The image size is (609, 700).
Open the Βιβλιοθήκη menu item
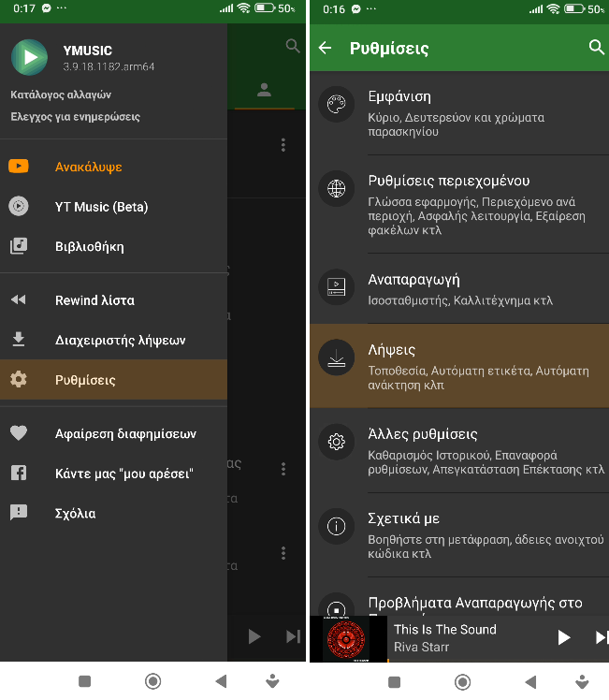pos(89,247)
